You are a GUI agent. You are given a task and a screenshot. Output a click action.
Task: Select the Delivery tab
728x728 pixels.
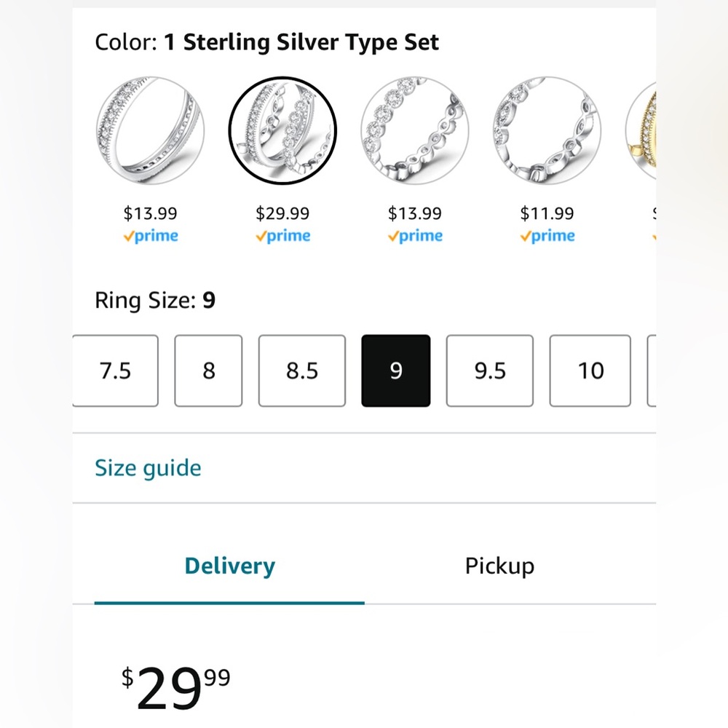[229, 566]
